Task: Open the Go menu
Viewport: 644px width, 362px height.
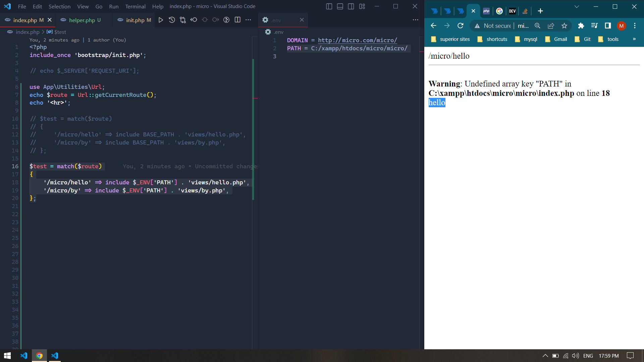Action: (x=99, y=6)
